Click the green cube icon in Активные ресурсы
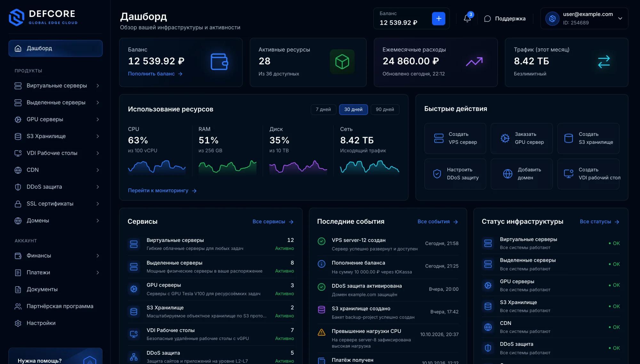This screenshot has height=364, width=640. [x=342, y=61]
